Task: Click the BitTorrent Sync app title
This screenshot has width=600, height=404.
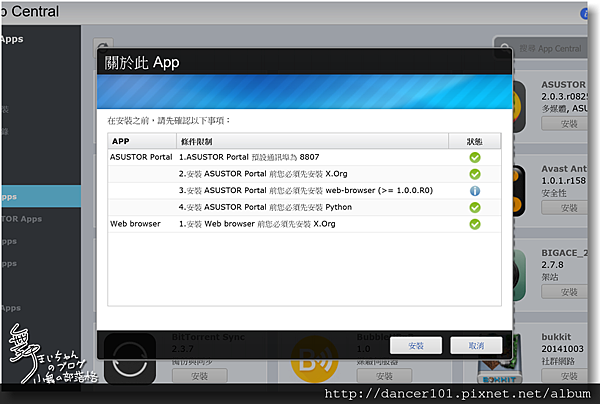Action: pos(208,337)
